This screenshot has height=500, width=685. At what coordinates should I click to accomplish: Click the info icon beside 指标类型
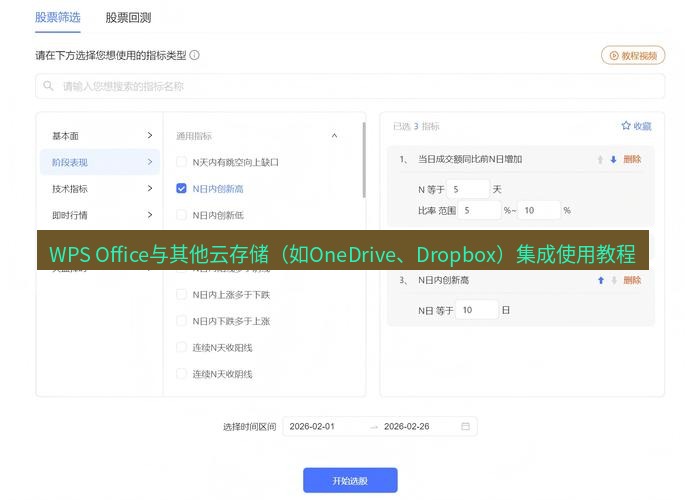[194, 55]
